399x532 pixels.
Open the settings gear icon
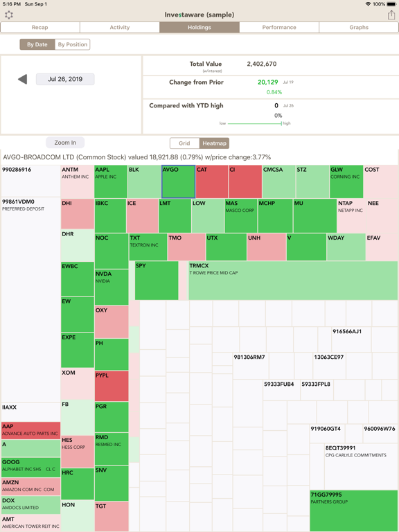click(9, 15)
